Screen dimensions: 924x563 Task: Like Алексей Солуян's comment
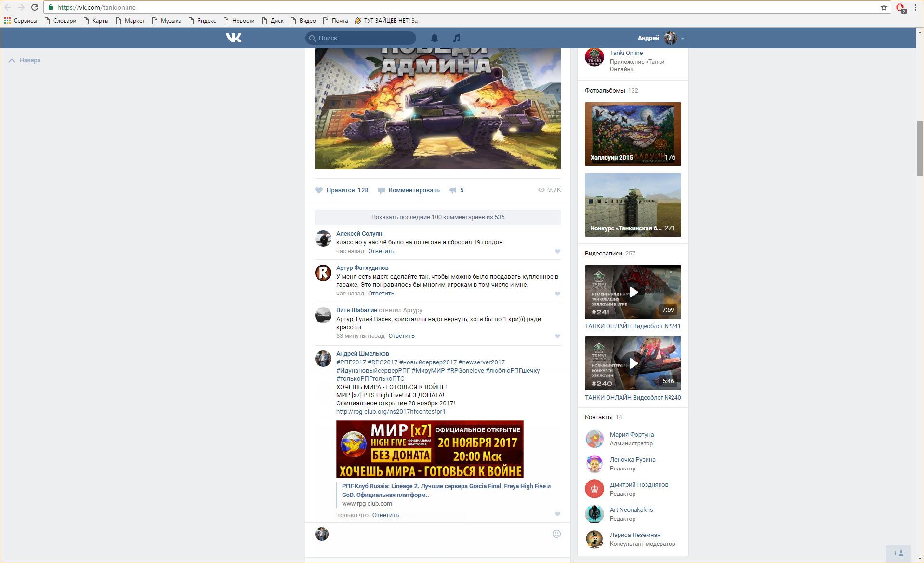point(557,251)
